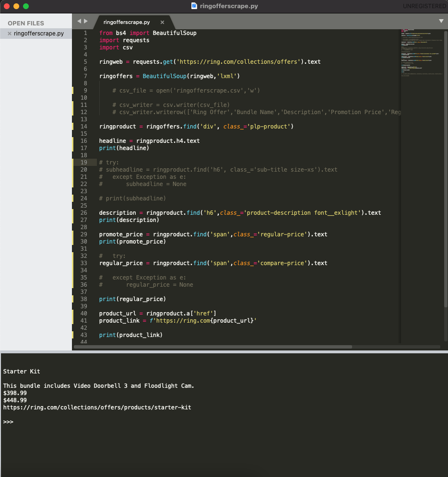Click the horizontal scrollbar under the editor
This screenshot has width=448, height=477.
click(x=213, y=347)
